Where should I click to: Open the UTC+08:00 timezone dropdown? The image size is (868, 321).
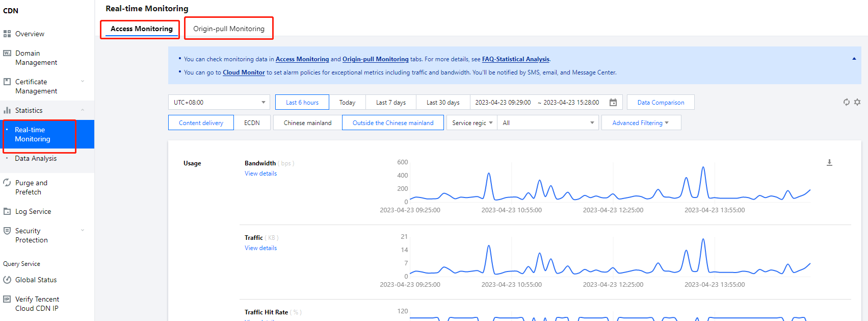(219, 103)
